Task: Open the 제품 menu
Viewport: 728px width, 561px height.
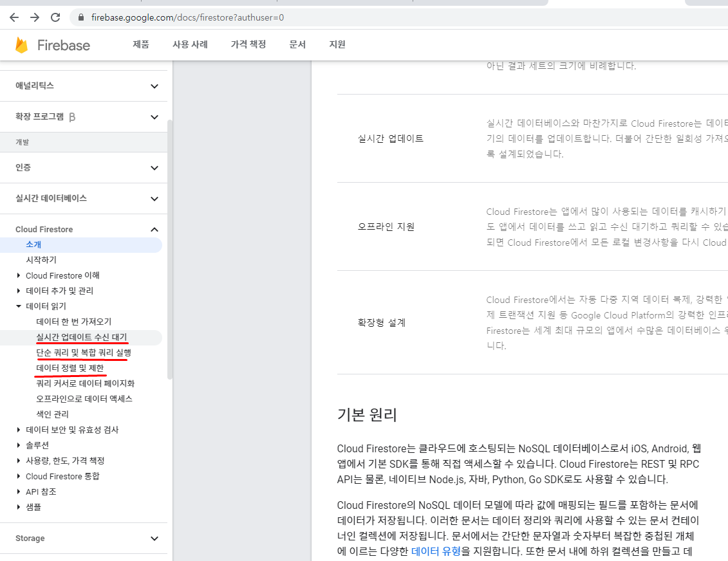Action: (141, 44)
